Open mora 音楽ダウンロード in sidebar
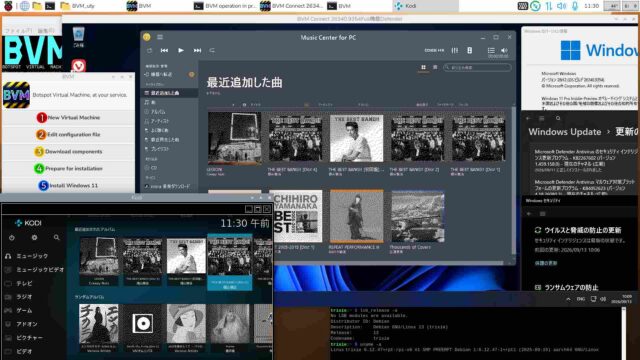Viewport: 640px width, 360px height. coord(169,187)
